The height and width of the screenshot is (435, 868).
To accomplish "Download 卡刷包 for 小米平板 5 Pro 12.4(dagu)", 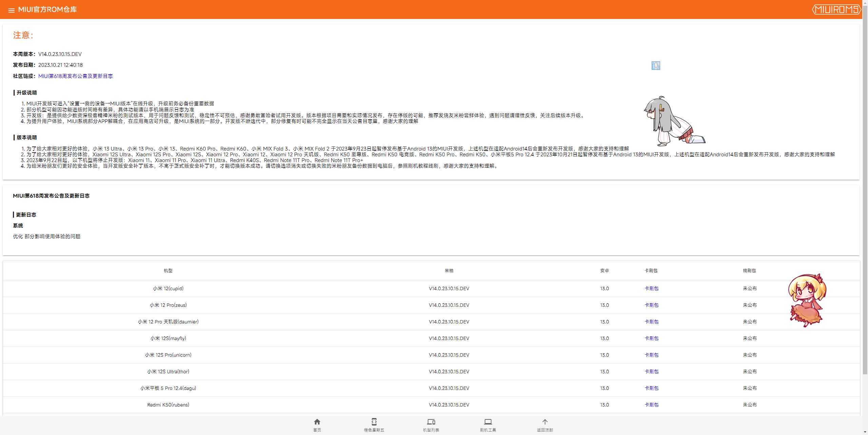I will pyautogui.click(x=651, y=388).
